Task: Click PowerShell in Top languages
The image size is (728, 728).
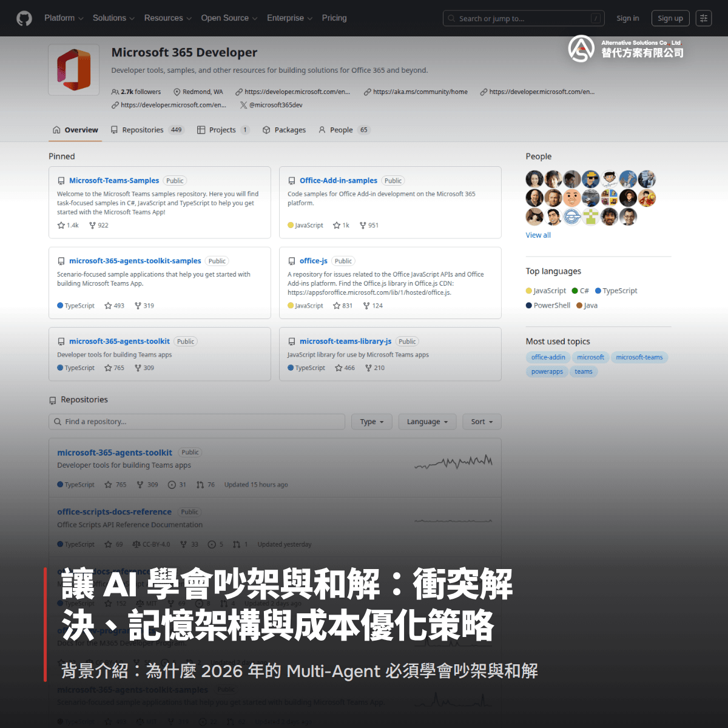Action: tap(548, 305)
